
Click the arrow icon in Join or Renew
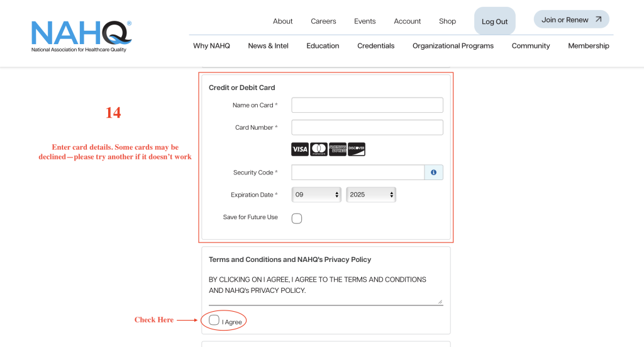[x=599, y=20]
